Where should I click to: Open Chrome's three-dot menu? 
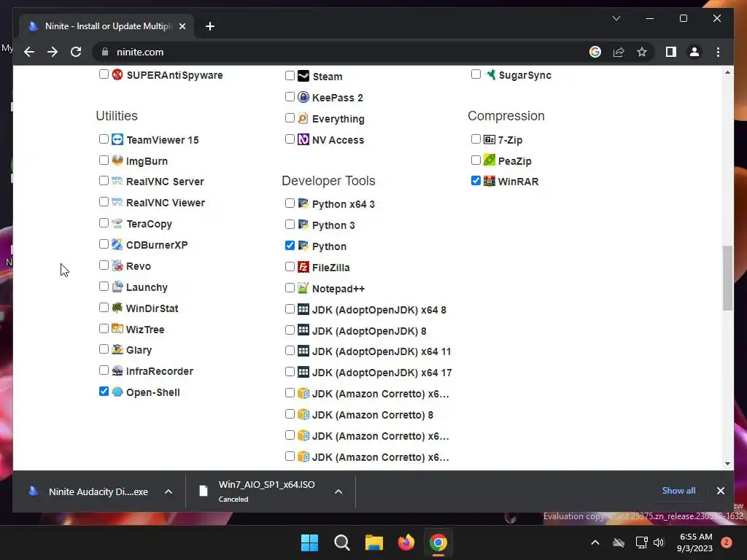point(718,52)
